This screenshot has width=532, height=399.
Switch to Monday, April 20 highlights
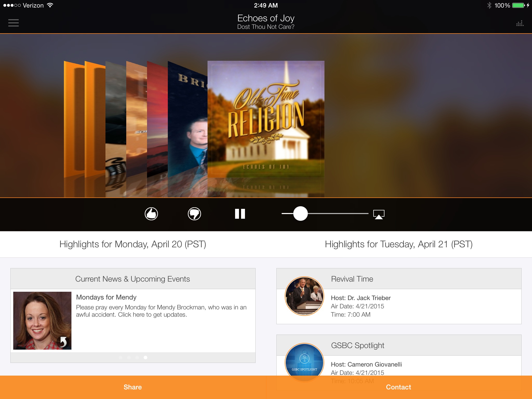tap(133, 244)
